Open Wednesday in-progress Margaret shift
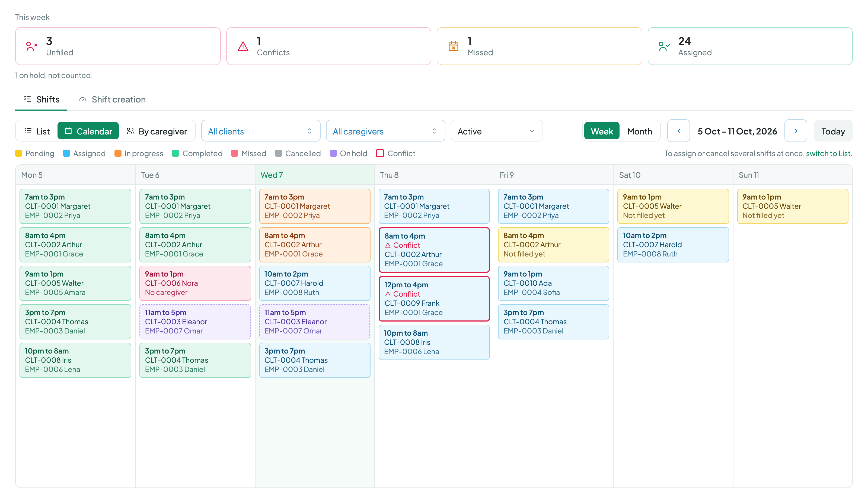868x488 pixels. 315,206
